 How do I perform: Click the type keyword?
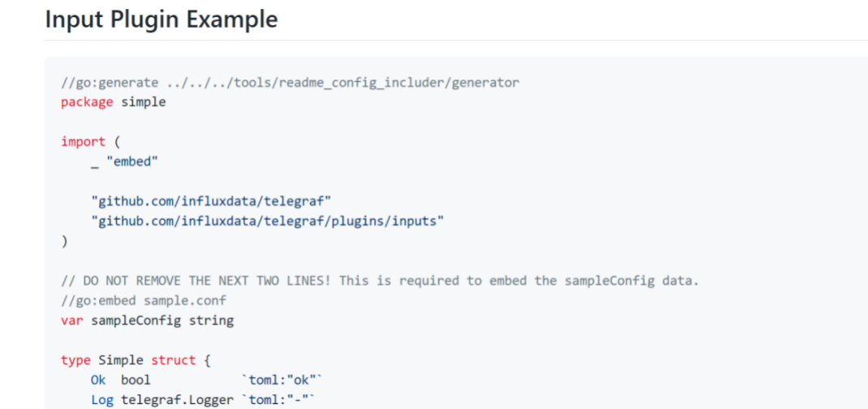point(75,360)
